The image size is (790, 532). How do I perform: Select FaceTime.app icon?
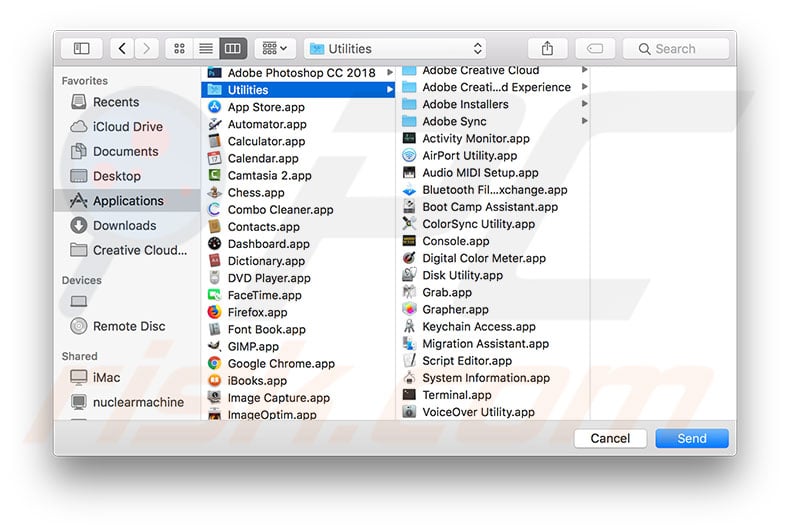(215, 295)
